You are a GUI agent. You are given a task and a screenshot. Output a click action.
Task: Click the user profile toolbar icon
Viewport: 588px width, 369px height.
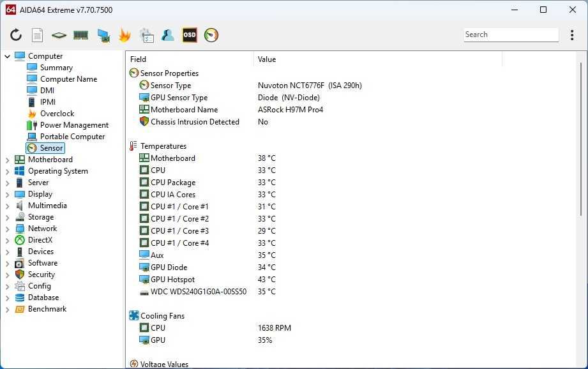click(x=168, y=35)
